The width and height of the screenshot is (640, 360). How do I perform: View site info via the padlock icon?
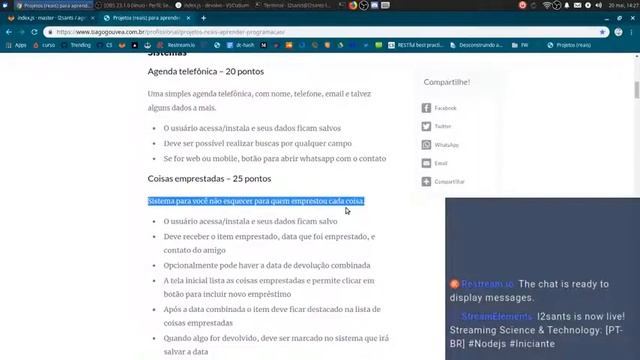(50, 32)
